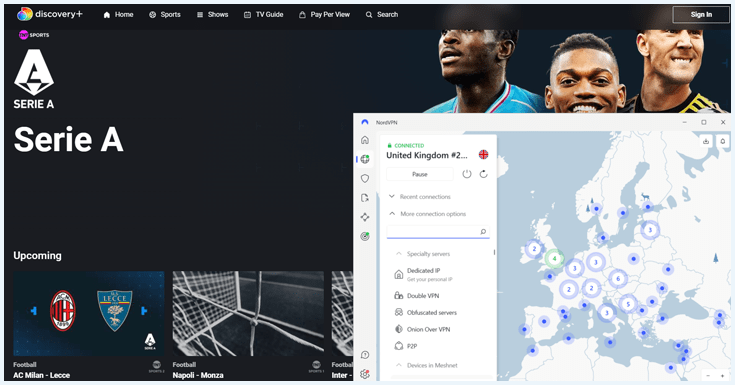Open file sharing icon in NordVPN sidebar
Viewport: 735px width, 385px height.
365,198
